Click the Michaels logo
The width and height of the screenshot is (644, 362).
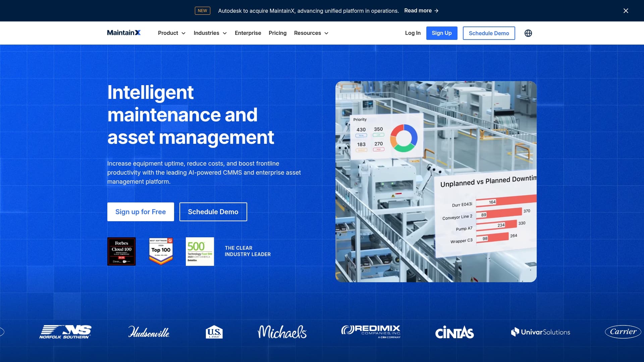(x=282, y=332)
